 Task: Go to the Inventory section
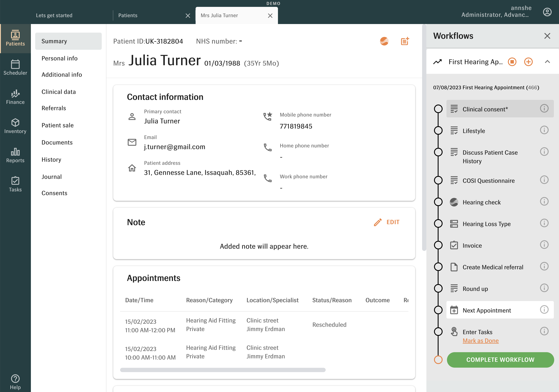pos(15,126)
